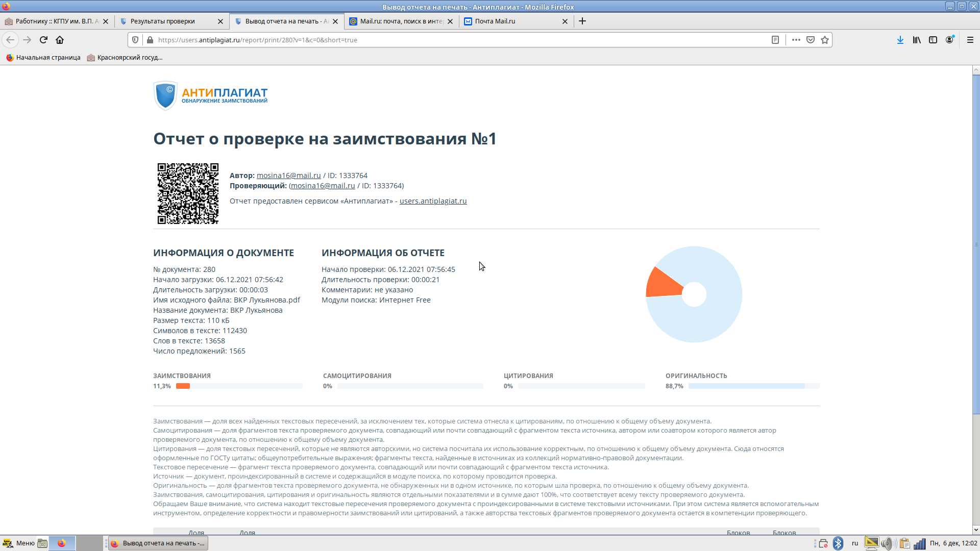Bookmark this page with star icon
Image resolution: width=980 pixels, height=551 pixels.
pyautogui.click(x=825, y=40)
